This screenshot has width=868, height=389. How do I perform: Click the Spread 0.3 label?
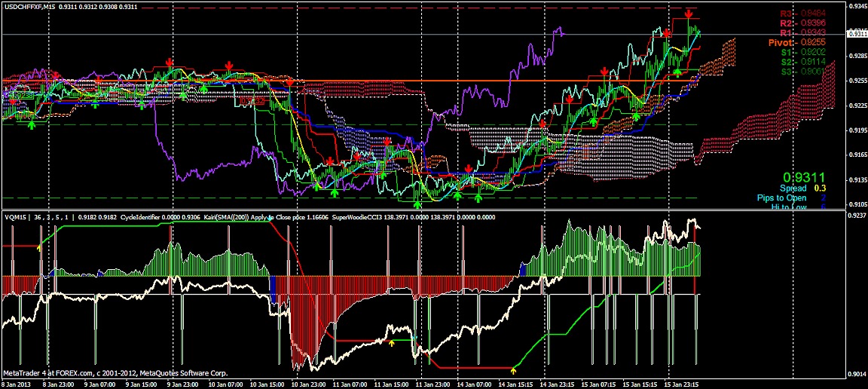coord(803,188)
